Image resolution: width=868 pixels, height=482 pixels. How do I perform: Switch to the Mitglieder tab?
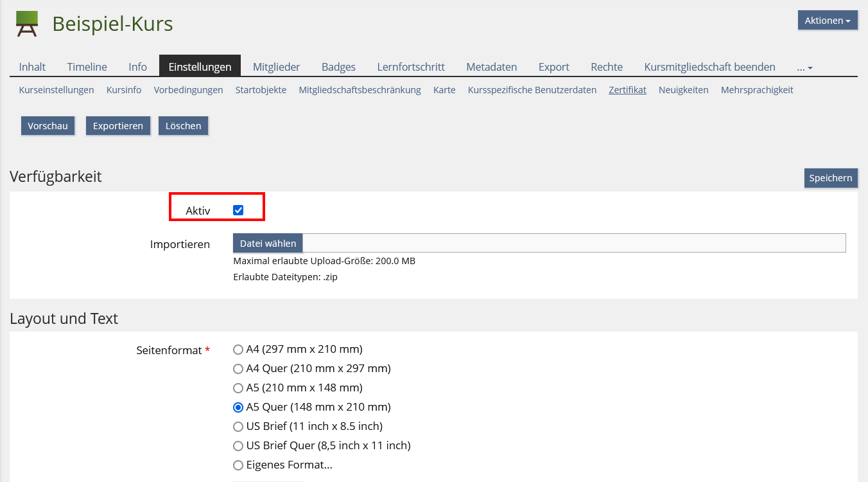pyautogui.click(x=276, y=67)
